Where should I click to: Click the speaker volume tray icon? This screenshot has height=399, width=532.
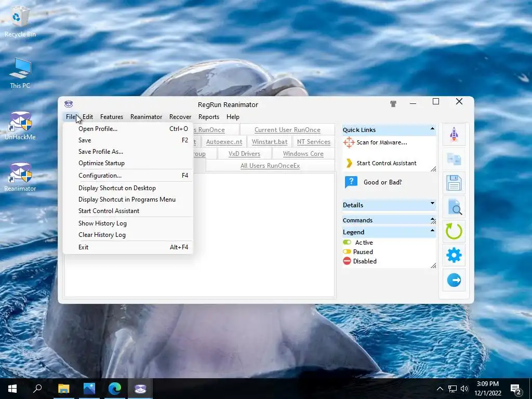pos(464,389)
